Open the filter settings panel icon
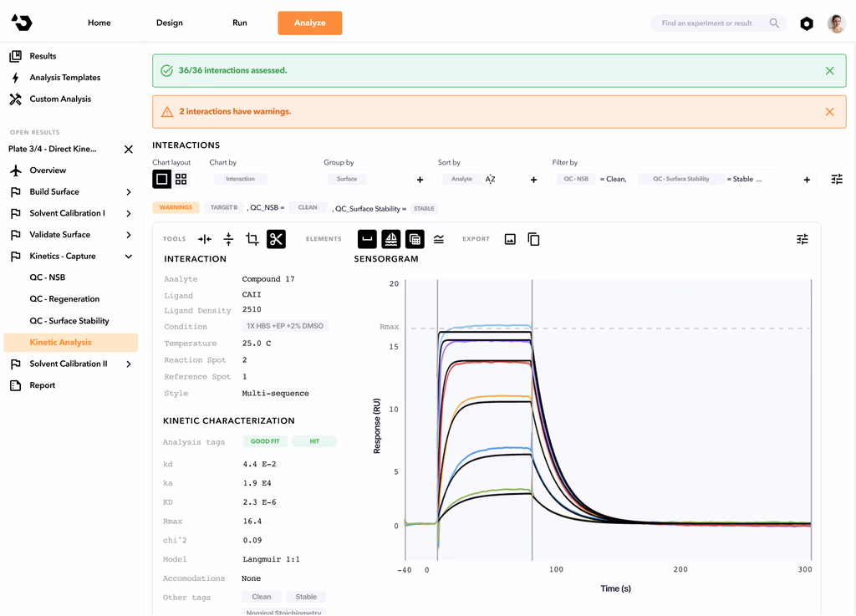 point(836,178)
